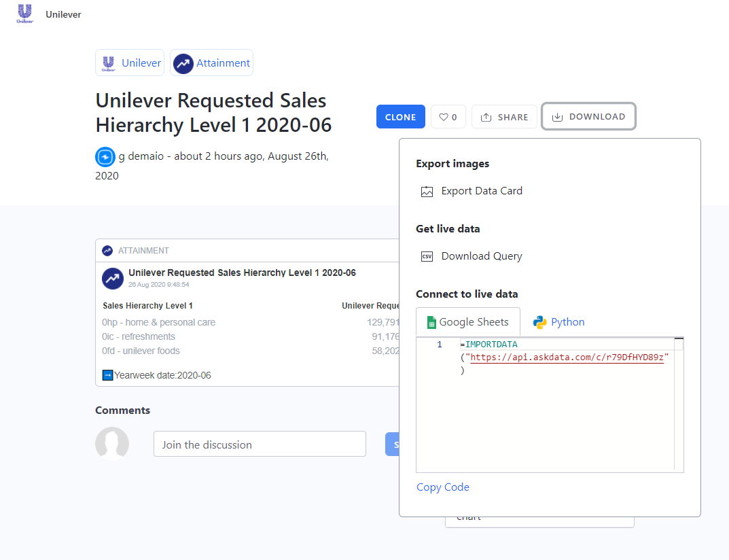Click the image icon next to Export Data Card
The image size is (729, 560).
tap(427, 192)
